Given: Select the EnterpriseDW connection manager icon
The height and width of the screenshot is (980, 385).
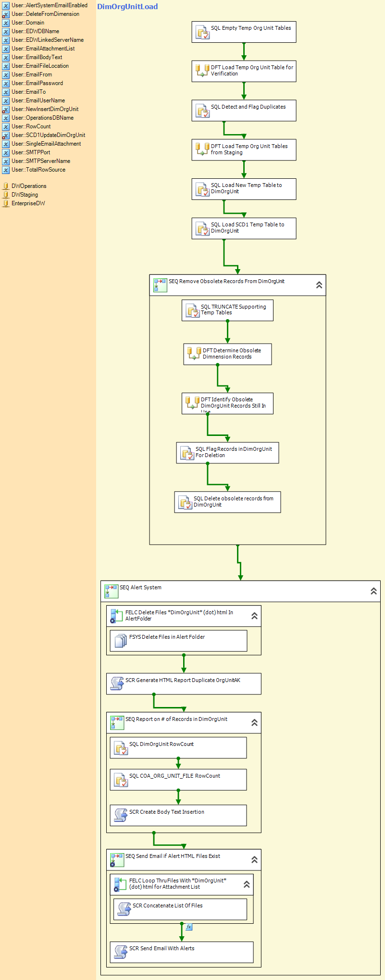Looking at the screenshot, I should [5, 203].
